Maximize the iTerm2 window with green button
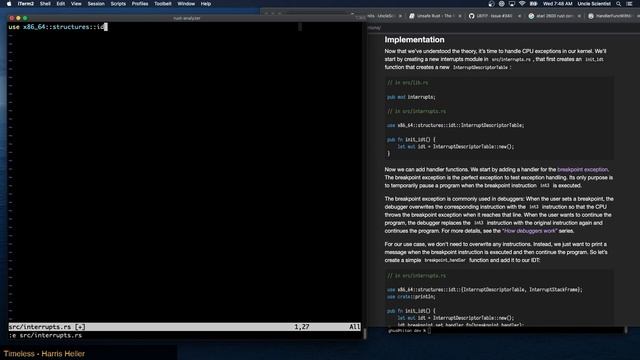 point(25,18)
